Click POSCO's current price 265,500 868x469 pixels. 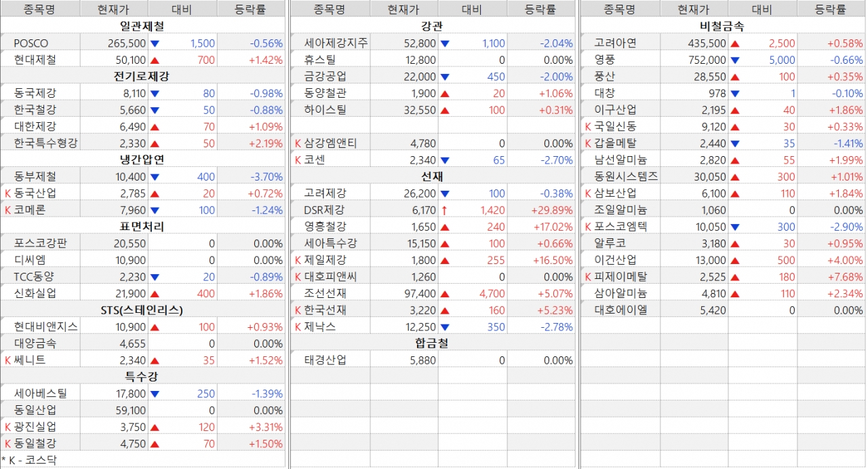[x=127, y=43]
